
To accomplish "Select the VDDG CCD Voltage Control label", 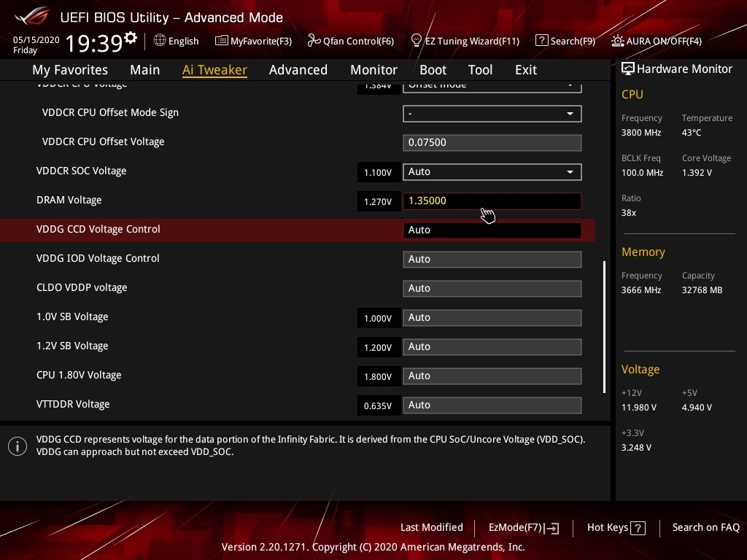I will (98, 229).
